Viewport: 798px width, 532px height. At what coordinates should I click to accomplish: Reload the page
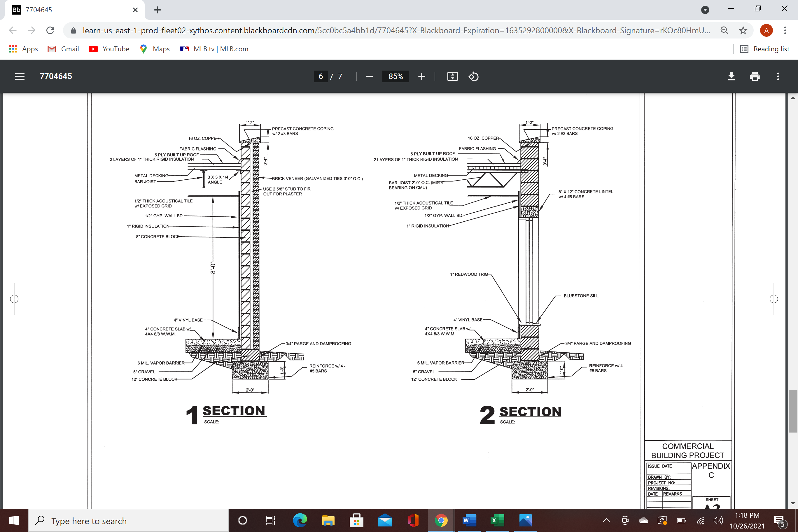click(x=50, y=31)
